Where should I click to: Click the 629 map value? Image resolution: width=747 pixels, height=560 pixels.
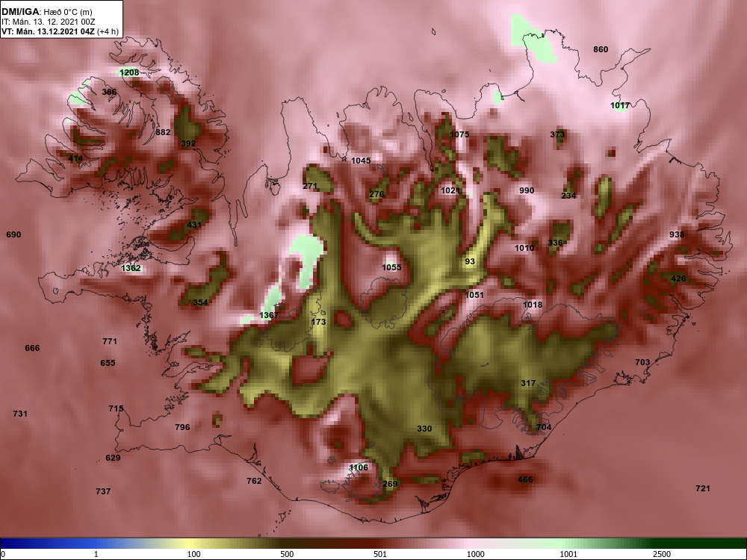pos(113,458)
